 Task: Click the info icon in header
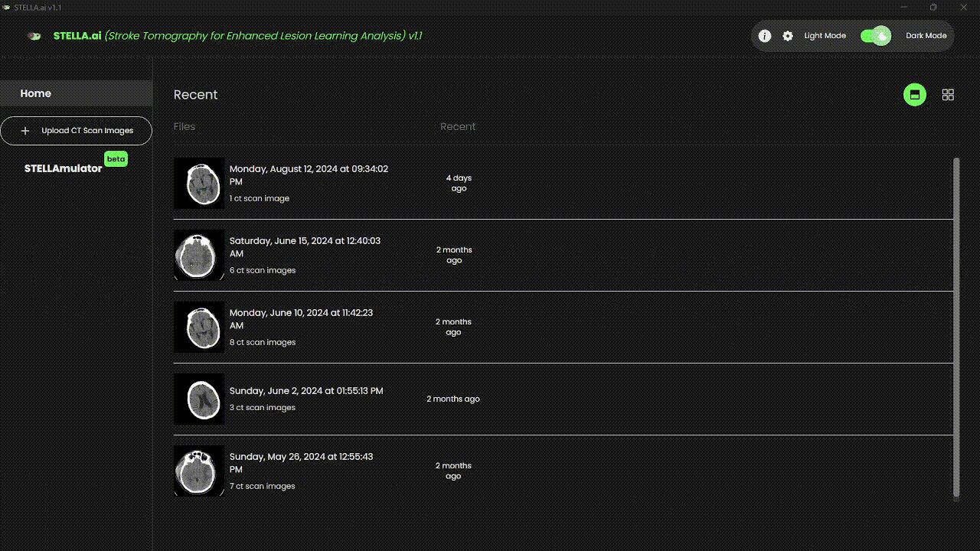764,36
